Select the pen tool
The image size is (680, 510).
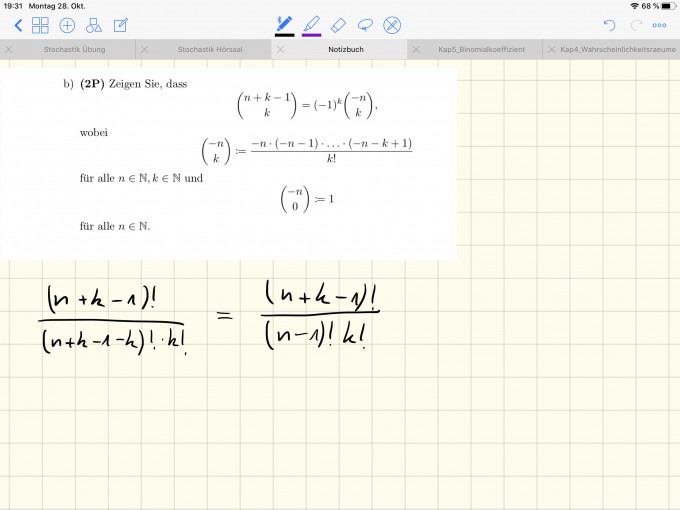point(284,23)
